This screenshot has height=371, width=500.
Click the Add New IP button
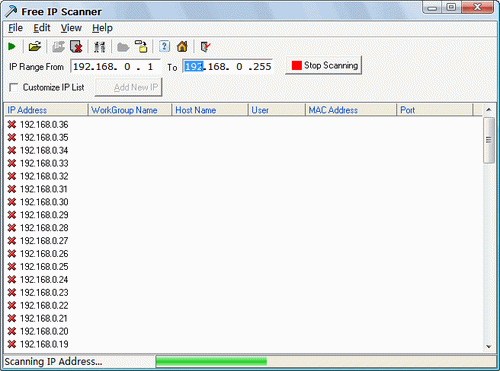tap(128, 87)
